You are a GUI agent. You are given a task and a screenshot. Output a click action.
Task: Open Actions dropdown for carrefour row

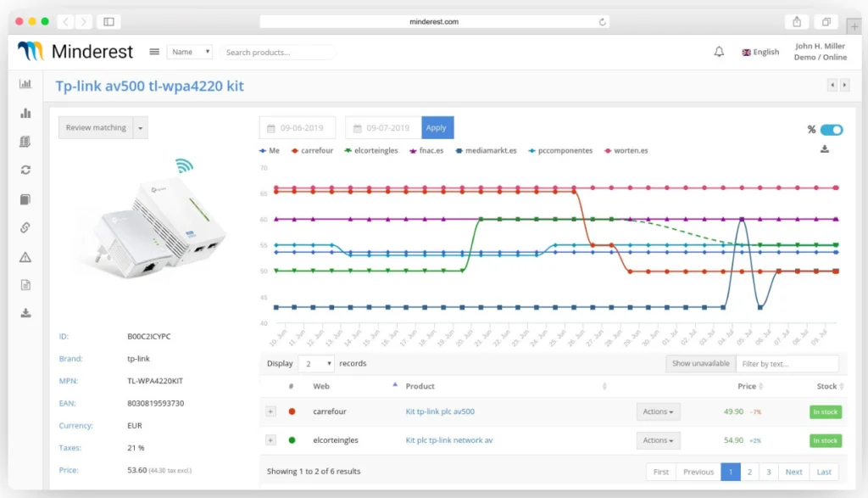pyautogui.click(x=658, y=411)
